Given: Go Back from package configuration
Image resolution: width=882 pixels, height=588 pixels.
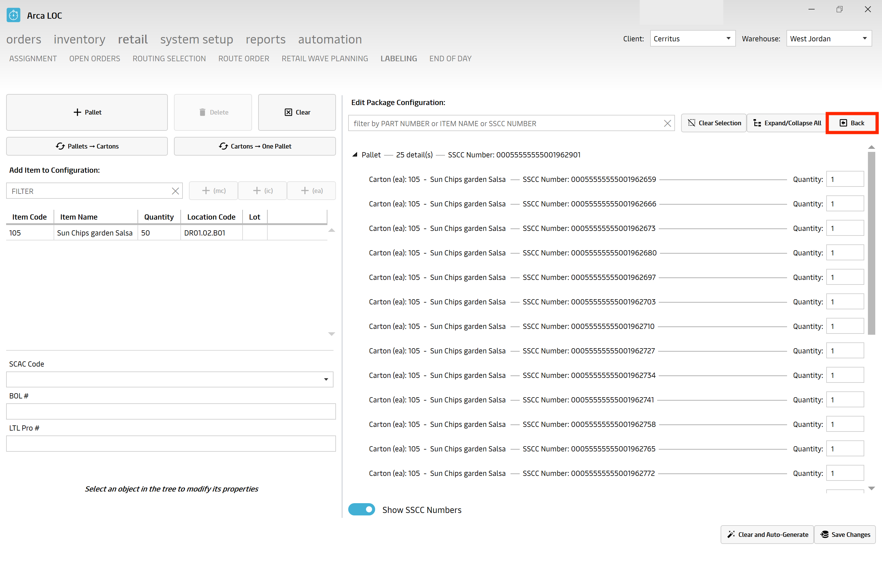Looking at the screenshot, I should point(852,123).
